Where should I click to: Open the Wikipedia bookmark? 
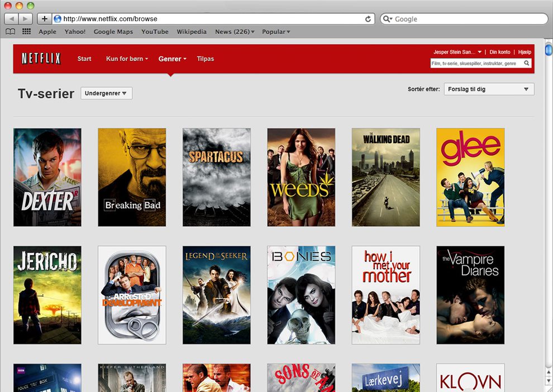[x=192, y=32]
